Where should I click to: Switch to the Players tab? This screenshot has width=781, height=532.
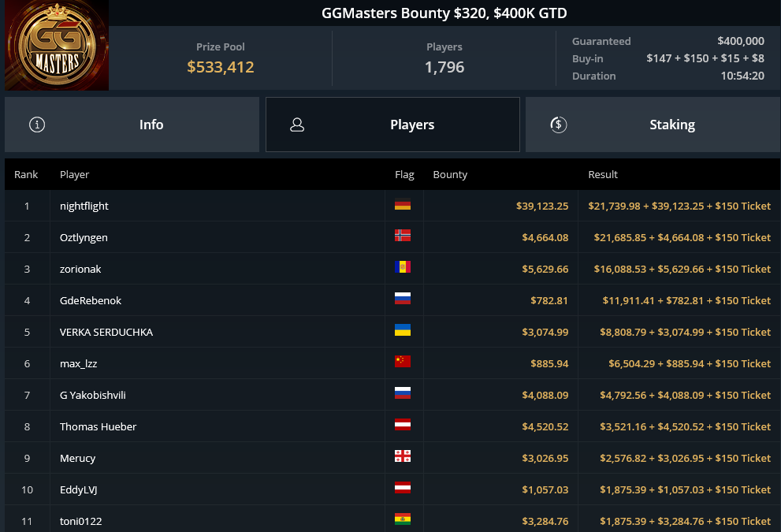coord(392,125)
